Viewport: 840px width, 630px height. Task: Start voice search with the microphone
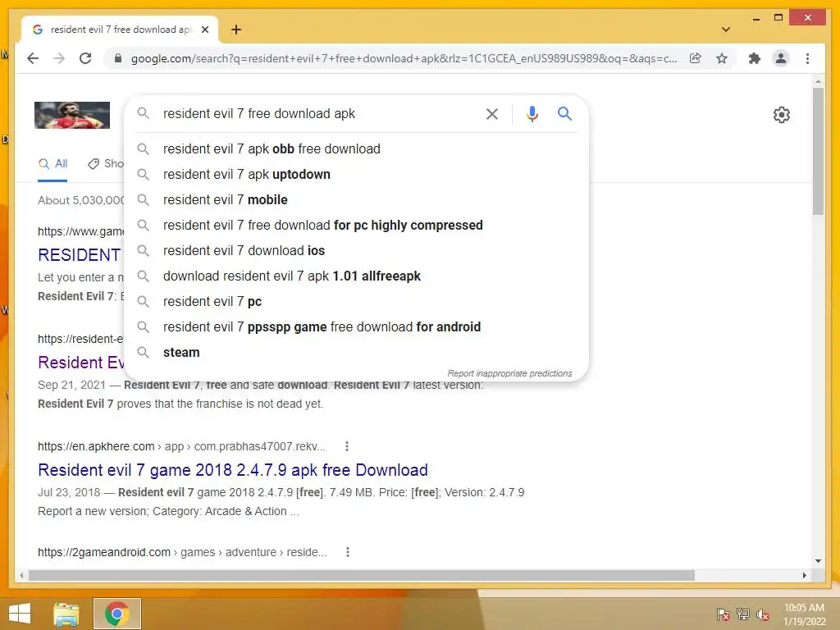(x=532, y=113)
